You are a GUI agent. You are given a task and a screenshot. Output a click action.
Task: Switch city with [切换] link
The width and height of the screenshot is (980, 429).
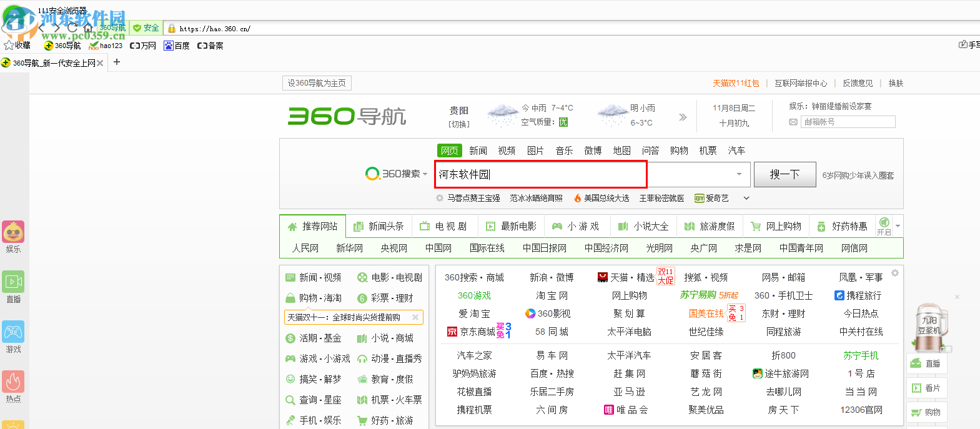(x=459, y=124)
